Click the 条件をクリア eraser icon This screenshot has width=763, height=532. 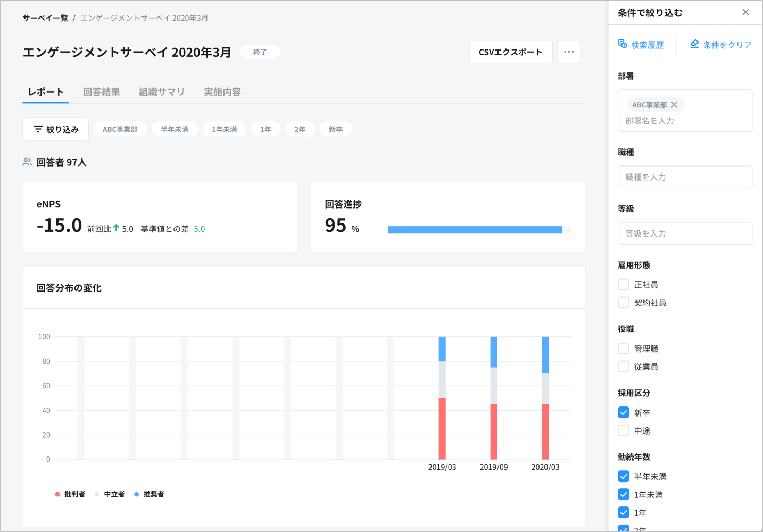click(694, 44)
